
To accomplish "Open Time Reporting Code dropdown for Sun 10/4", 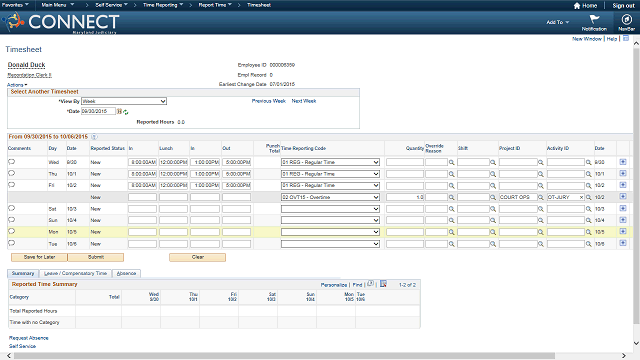I will coord(330,220).
